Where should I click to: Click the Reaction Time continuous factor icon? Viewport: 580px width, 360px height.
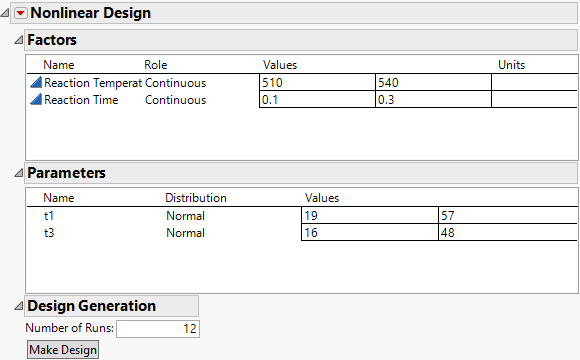point(36,99)
